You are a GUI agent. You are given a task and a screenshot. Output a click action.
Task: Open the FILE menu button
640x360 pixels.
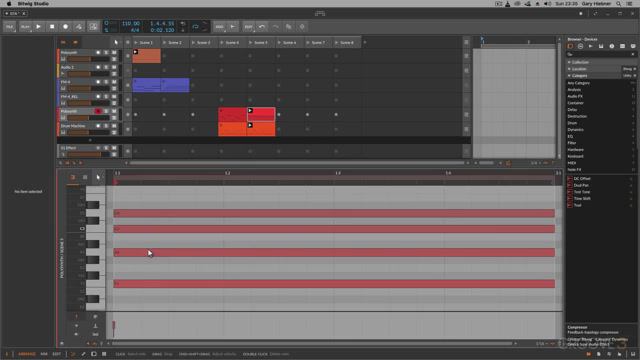[x=9, y=27]
